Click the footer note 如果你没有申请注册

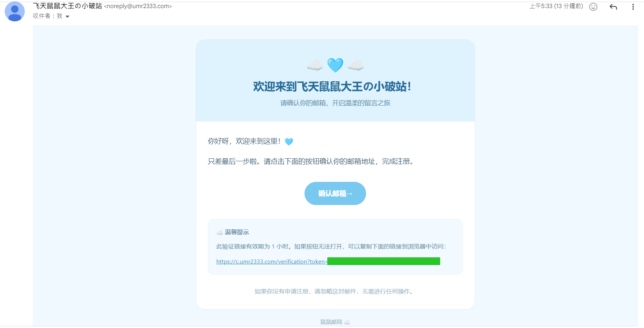[x=335, y=292]
